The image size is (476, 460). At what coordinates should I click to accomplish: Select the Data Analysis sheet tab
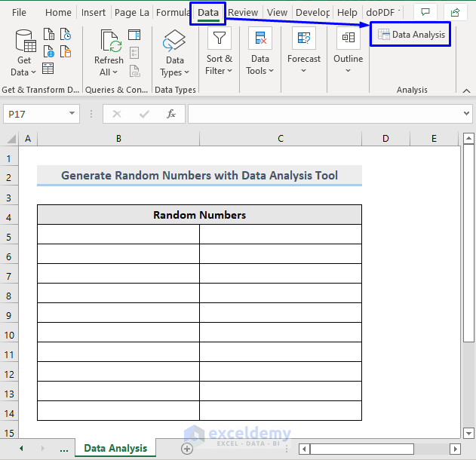[x=115, y=448]
